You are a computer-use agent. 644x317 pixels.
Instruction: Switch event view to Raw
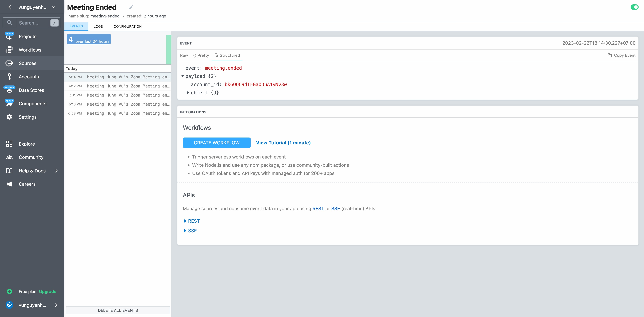(x=184, y=55)
